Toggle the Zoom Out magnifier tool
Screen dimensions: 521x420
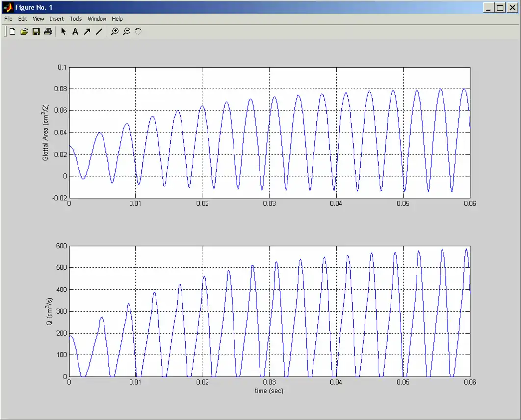(127, 32)
